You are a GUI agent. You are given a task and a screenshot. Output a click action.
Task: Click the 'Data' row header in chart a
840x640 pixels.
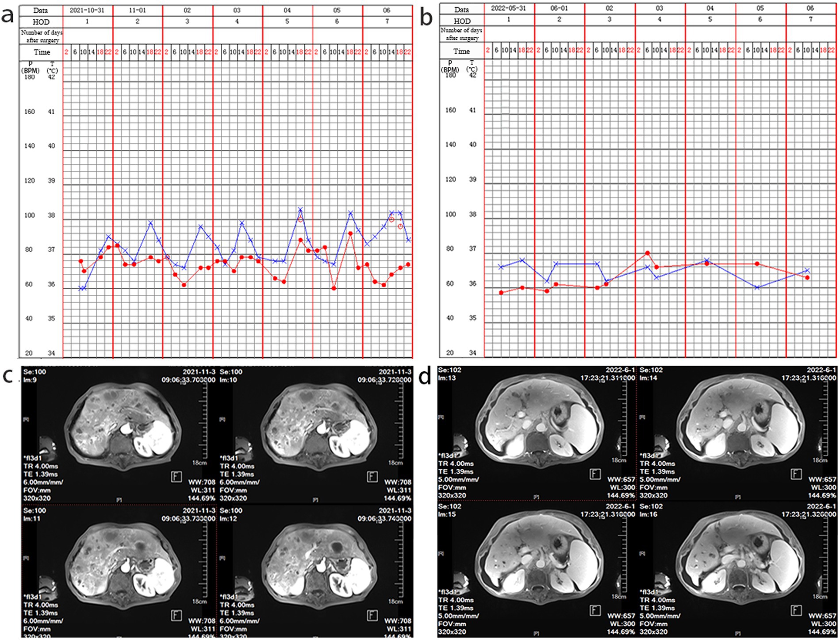click(x=41, y=10)
